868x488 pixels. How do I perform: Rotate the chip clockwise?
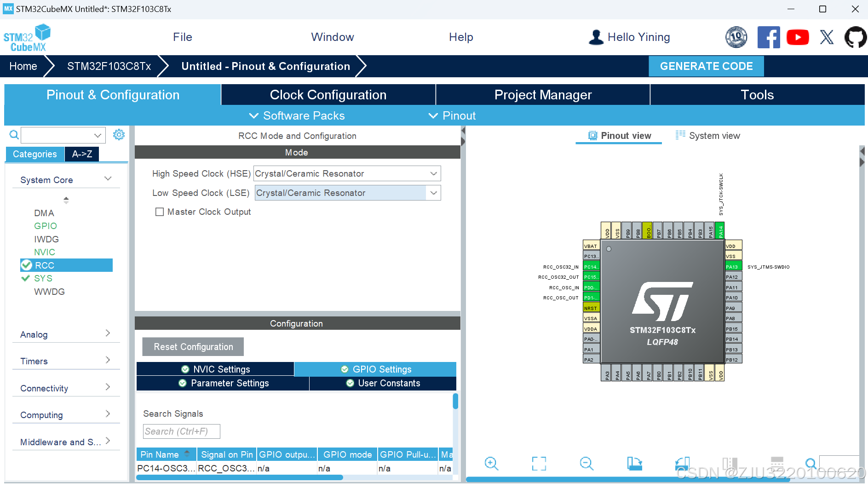(x=634, y=463)
